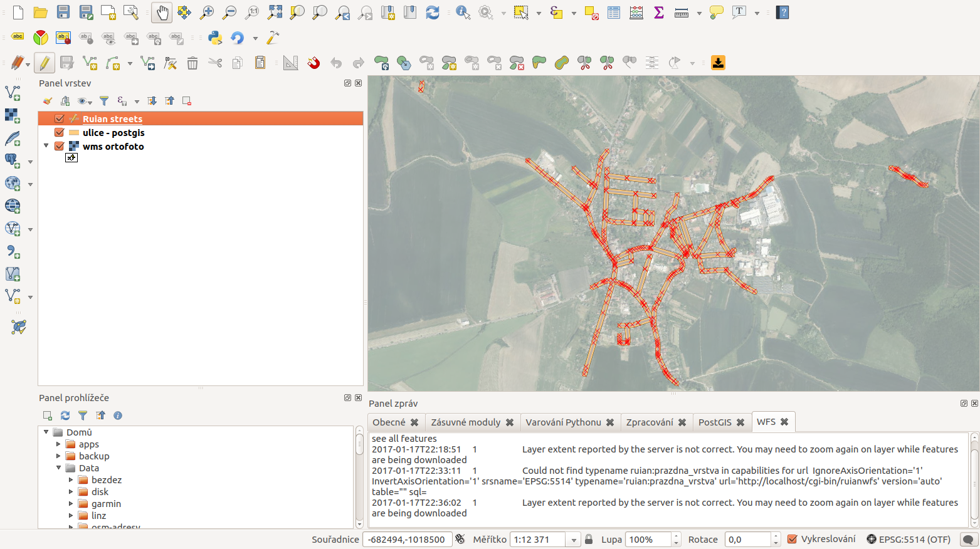Click the Lupa magnifier percentage field
The height and width of the screenshot is (549, 980).
[648, 539]
